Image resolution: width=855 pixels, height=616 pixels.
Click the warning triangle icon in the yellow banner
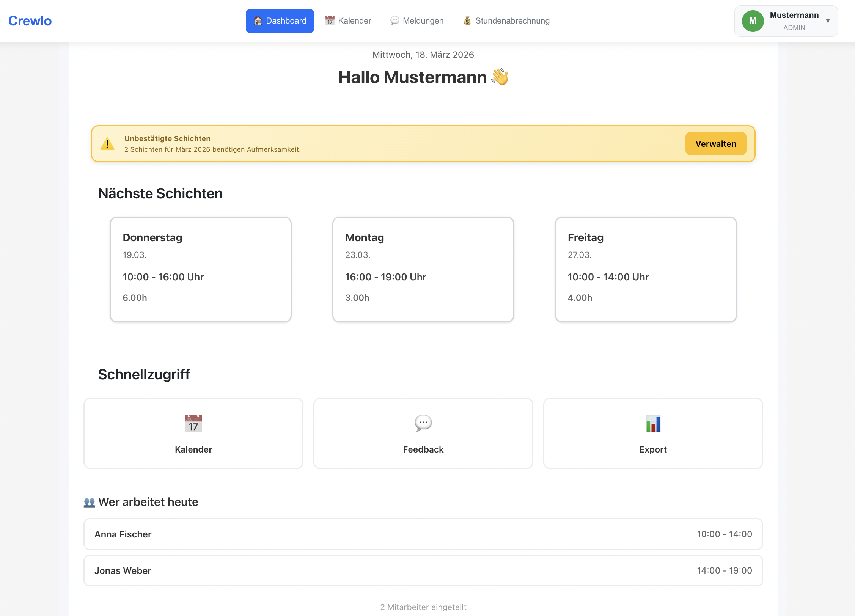[108, 144]
